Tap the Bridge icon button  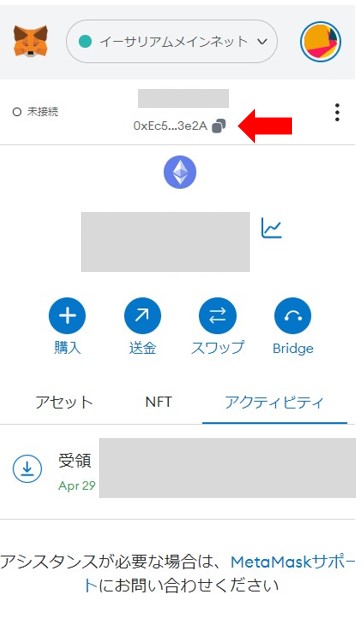(x=292, y=316)
